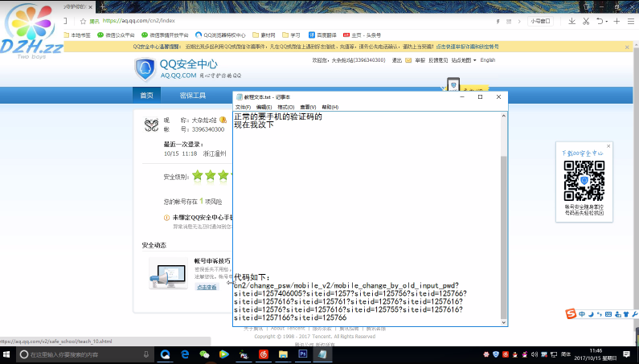Open QQ Browser from the taskbar
Viewport: 639px width, 364px height.
click(x=165, y=354)
